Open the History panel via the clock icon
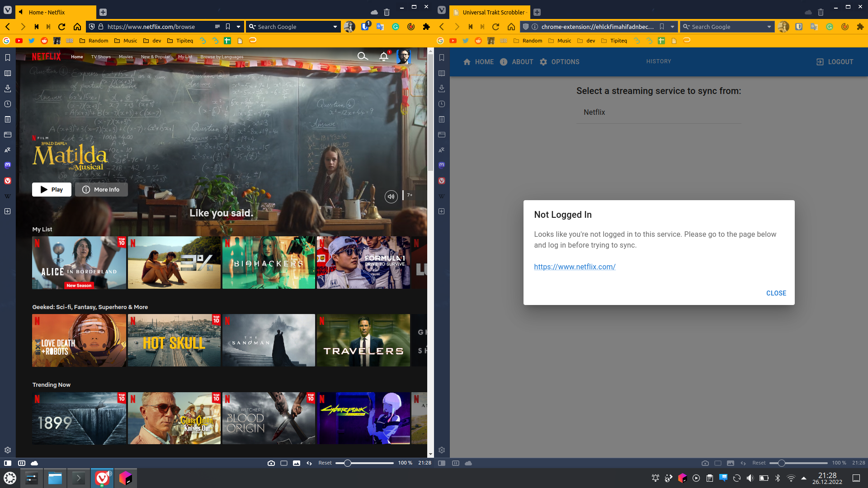The width and height of the screenshot is (868, 488). pyautogui.click(x=7, y=103)
